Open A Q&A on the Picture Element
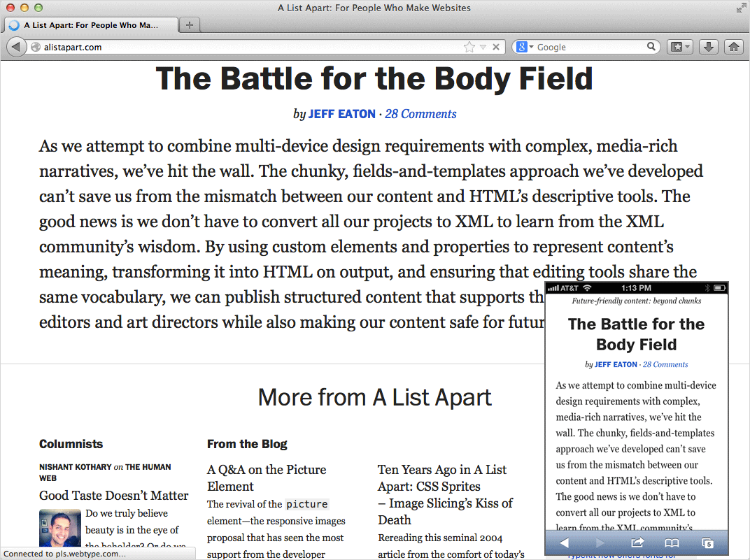Image resolution: width=750 pixels, height=560 pixels. [267, 478]
